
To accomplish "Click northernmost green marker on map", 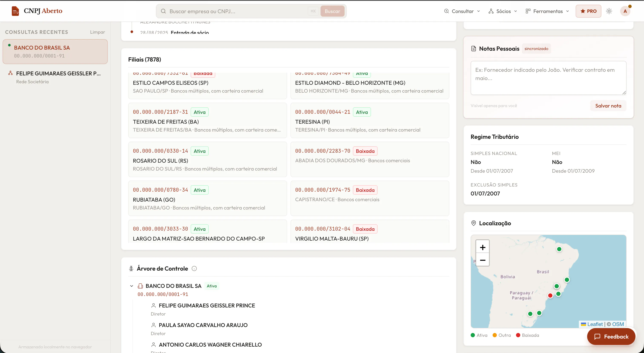I will [x=559, y=249].
